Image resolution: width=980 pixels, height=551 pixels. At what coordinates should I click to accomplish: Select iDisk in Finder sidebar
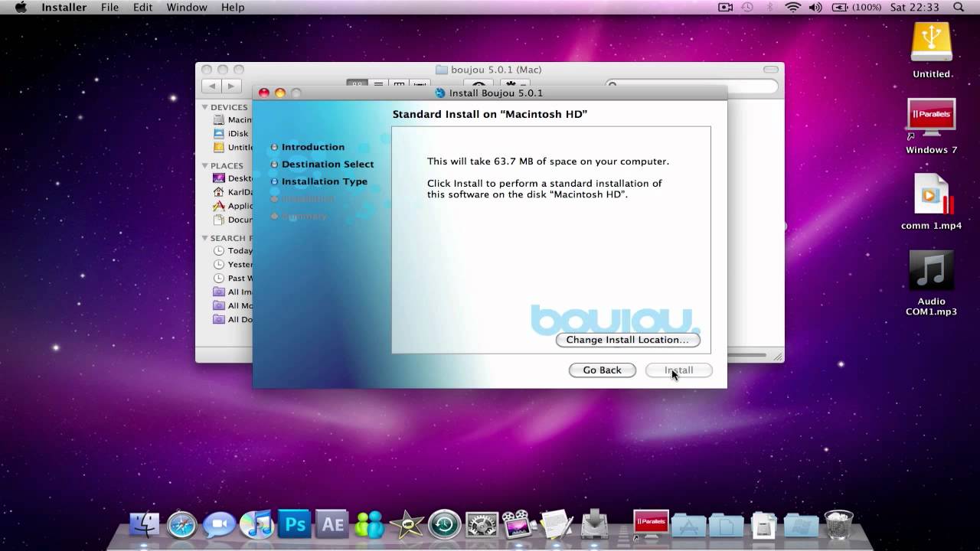click(x=232, y=134)
